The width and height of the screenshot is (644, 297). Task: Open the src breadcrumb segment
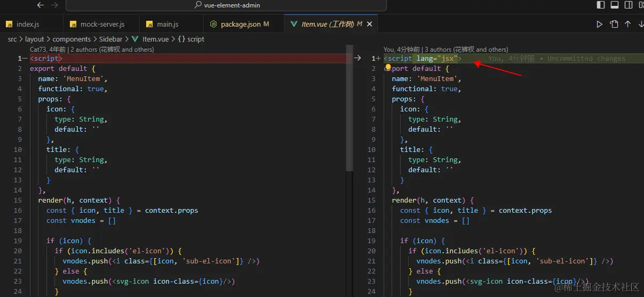coord(12,39)
